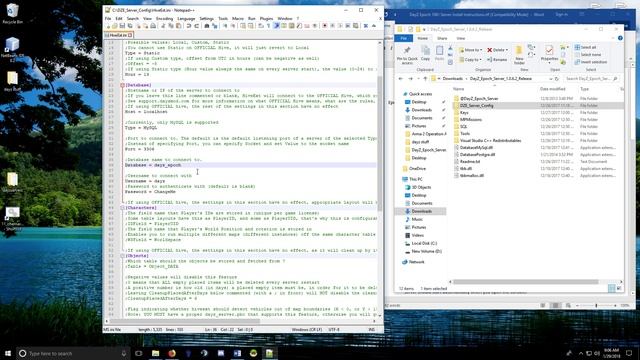Click the Explorer horizontal scrollbar
The height and width of the screenshot is (360, 640).
point(526,282)
